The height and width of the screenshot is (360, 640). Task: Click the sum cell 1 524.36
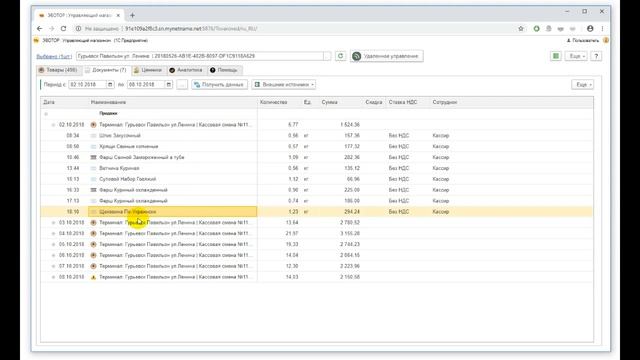[350, 124]
